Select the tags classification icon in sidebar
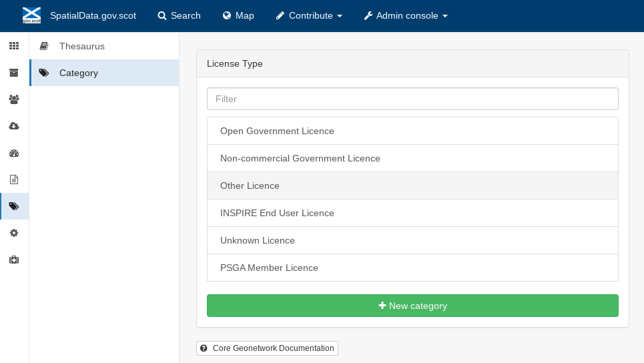The width and height of the screenshot is (644, 363). [14, 206]
